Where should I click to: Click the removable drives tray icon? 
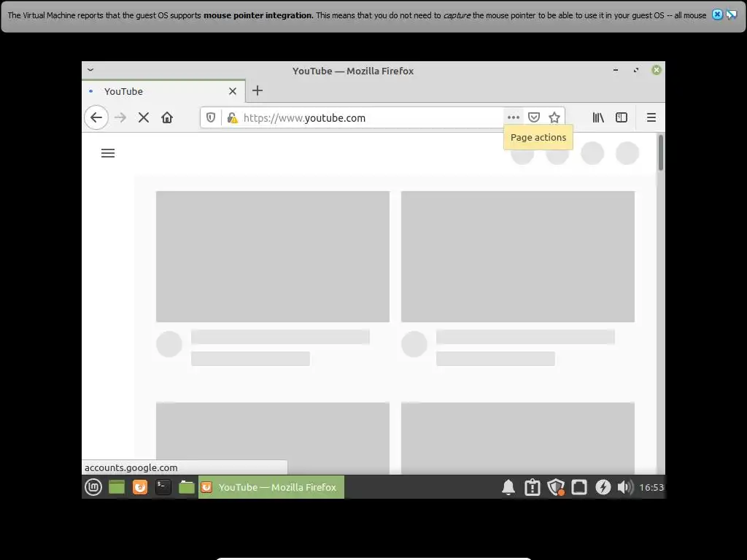pyautogui.click(x=579, y=487)
